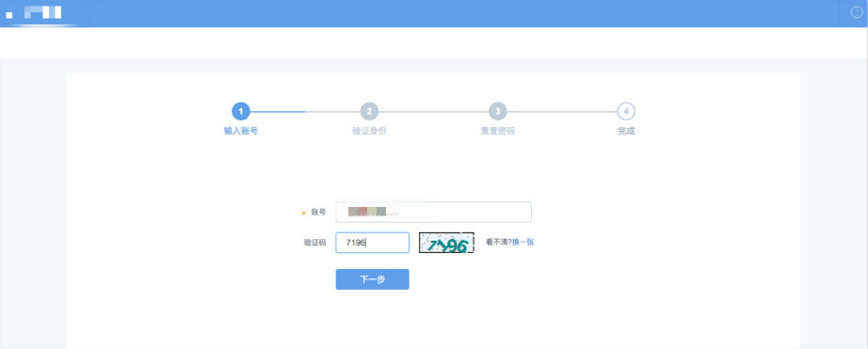Click the 输入账号 step label
Viewport: 868px width, 349px height.
241,132
